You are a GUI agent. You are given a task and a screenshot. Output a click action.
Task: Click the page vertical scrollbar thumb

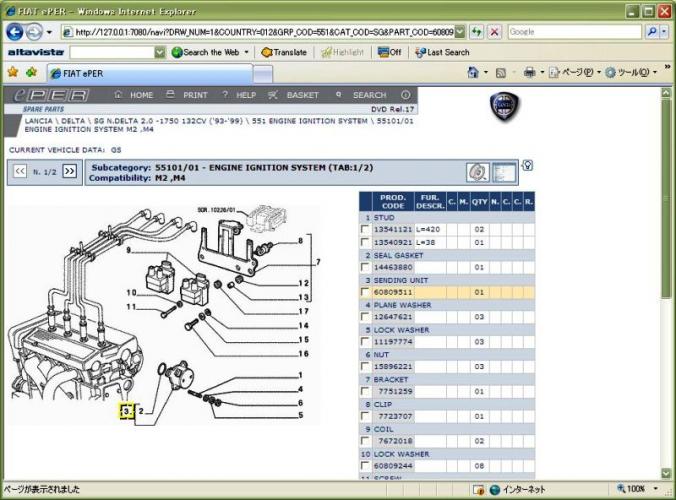click(666, 197)
